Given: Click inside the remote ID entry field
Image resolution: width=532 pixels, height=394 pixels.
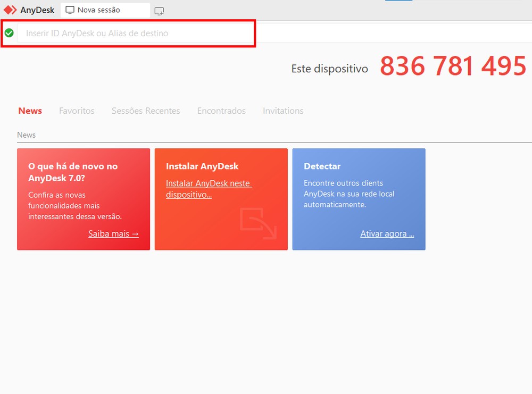Looking at the screenshot, I should 133,33.
